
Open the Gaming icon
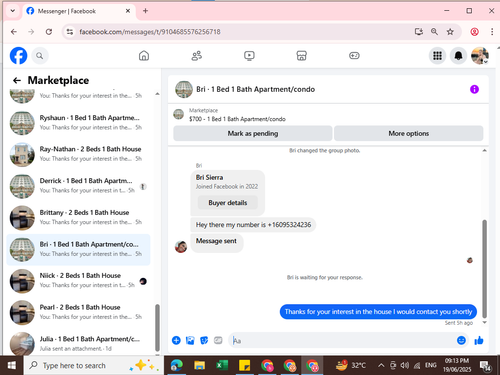354,56
